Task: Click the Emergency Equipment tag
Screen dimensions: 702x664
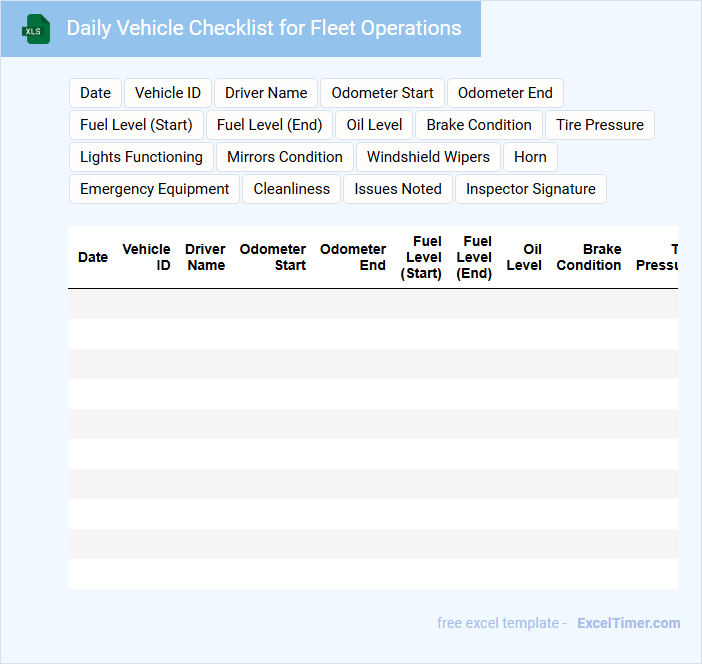Action: tap(154, 189)
